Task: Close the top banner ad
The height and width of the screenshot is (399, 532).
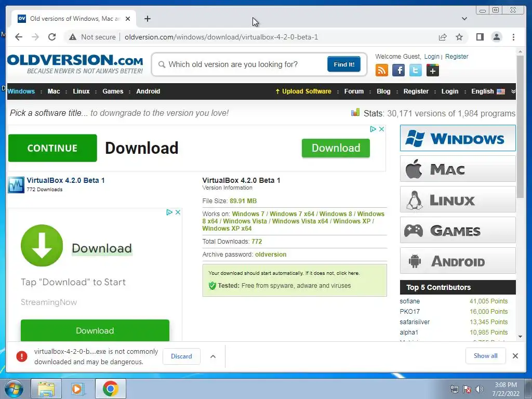Action: [x=382, y=129]
